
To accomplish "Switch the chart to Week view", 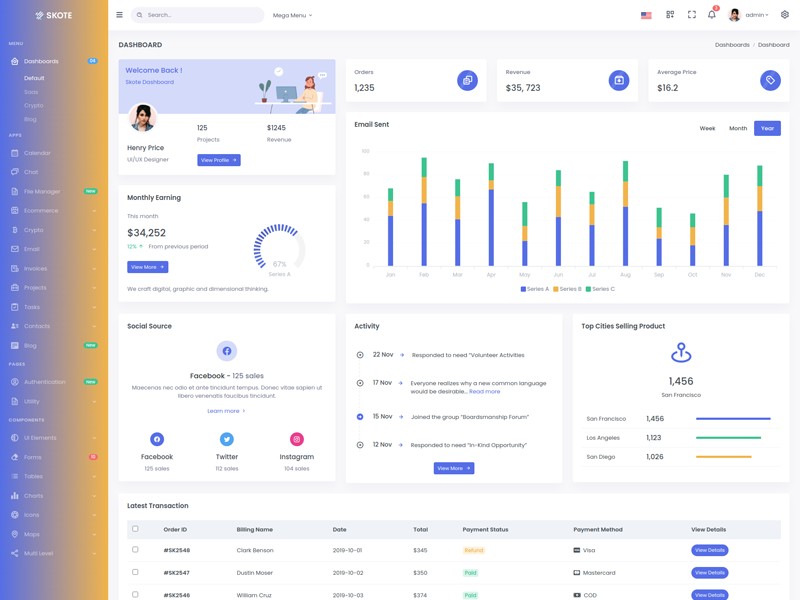I will [707, 128].
